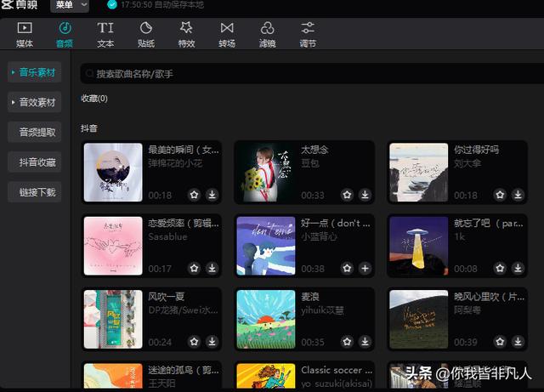Click the artist name 豆包
This screenshot has width=544, height=392.
(309, 163)
